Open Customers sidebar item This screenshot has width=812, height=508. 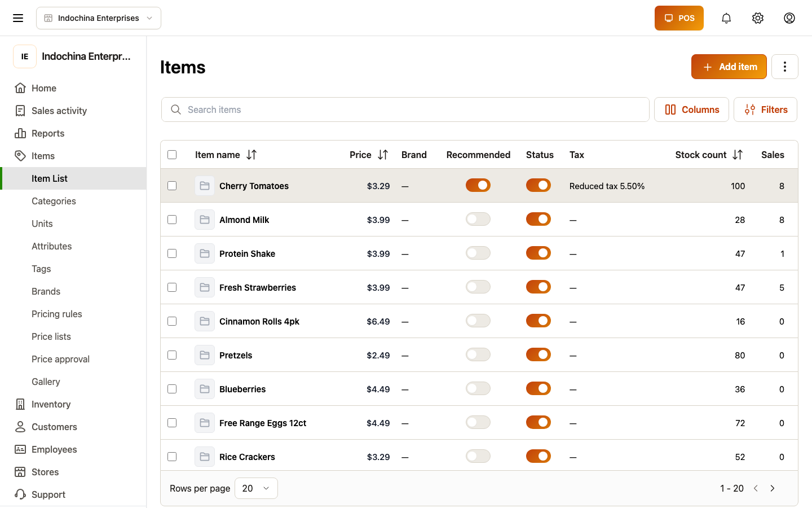(x=73, y=427)
